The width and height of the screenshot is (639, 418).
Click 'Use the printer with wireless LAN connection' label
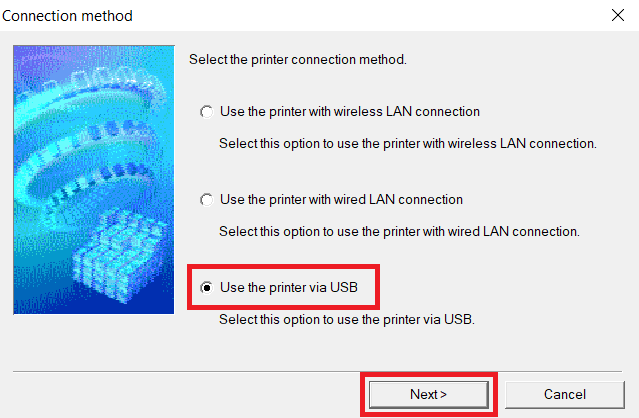pyautogui.click(x=350, y=112)
